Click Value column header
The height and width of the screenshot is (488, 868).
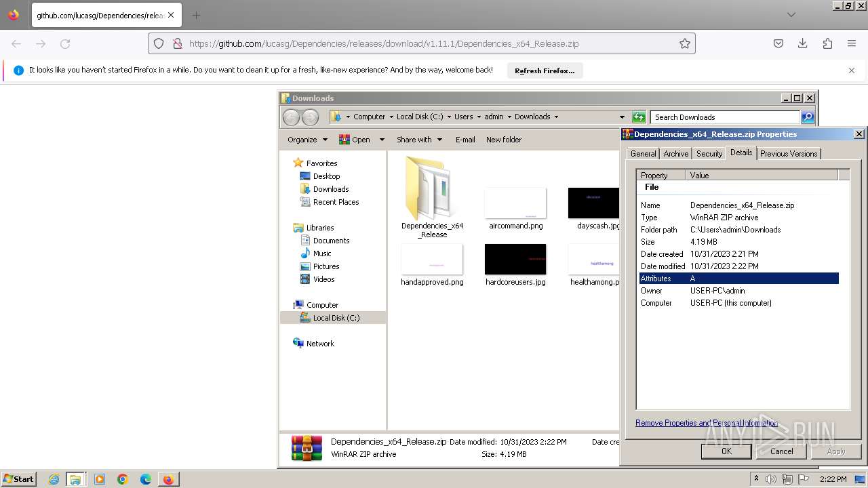(762, 175)
